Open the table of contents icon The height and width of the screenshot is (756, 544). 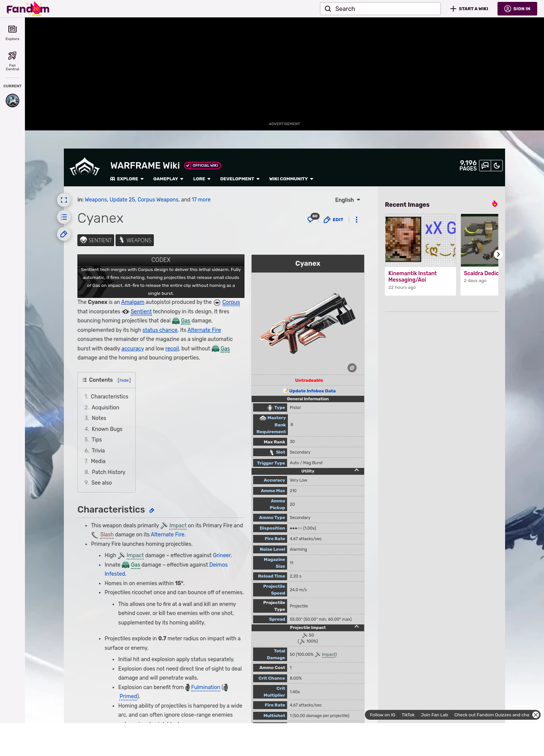click(64, 217)
